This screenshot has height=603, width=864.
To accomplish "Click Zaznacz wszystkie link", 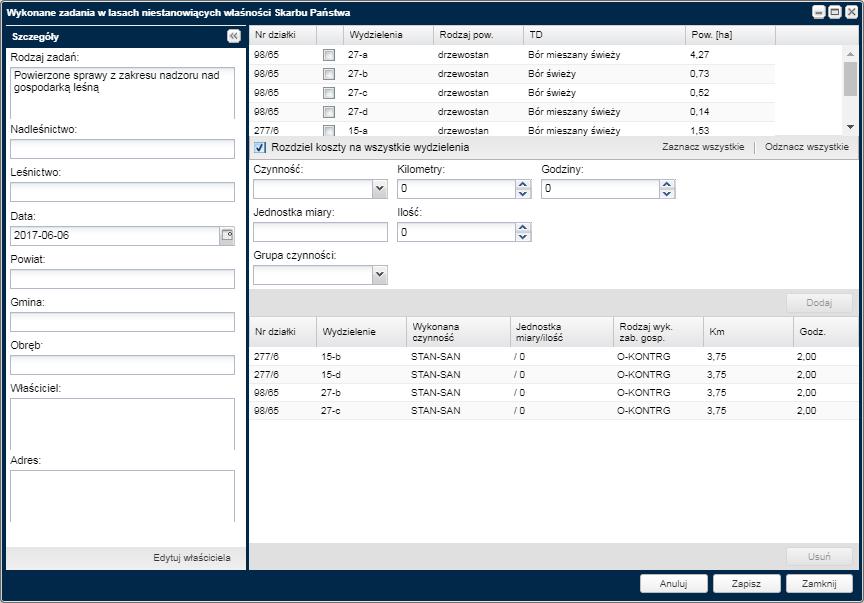I will (703, 147).
